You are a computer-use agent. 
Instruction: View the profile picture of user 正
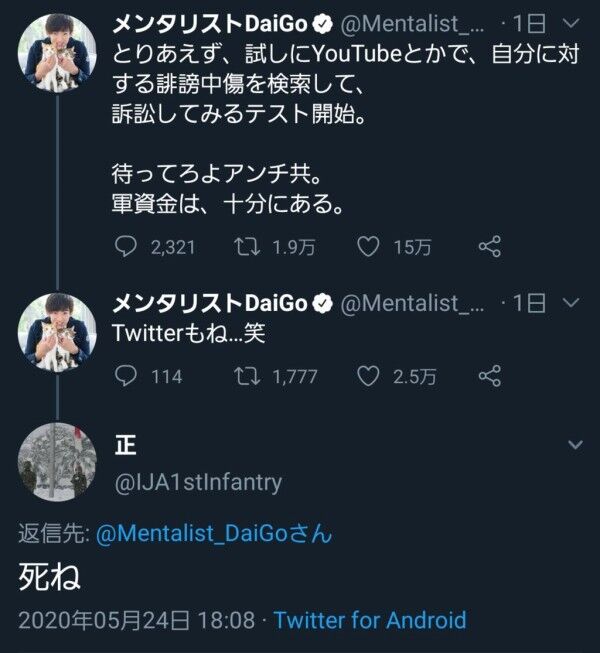pos(58,461)
